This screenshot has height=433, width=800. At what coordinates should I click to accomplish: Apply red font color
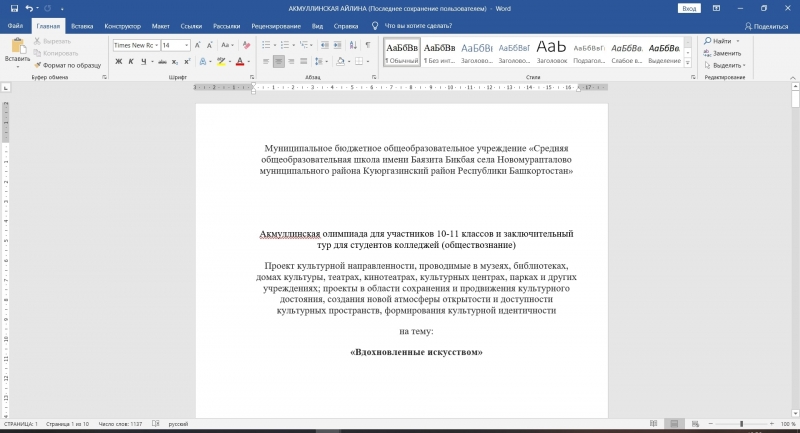(240, 62)
